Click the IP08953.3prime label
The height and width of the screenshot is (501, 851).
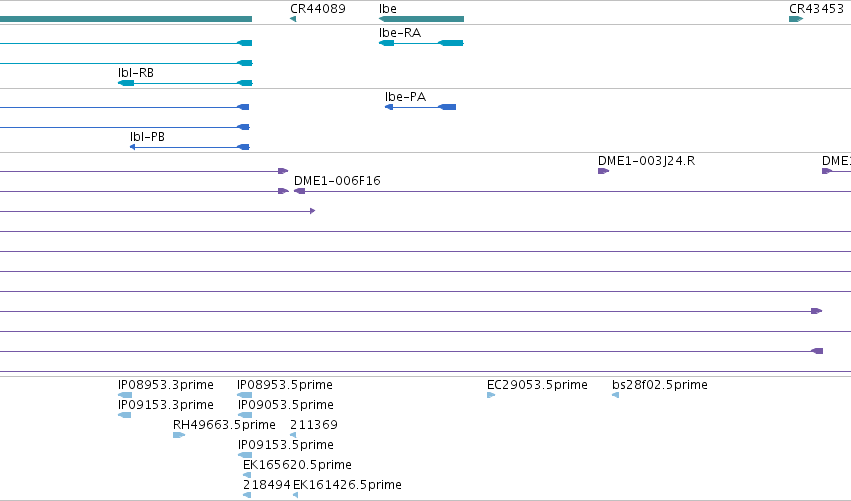(166, 385)
